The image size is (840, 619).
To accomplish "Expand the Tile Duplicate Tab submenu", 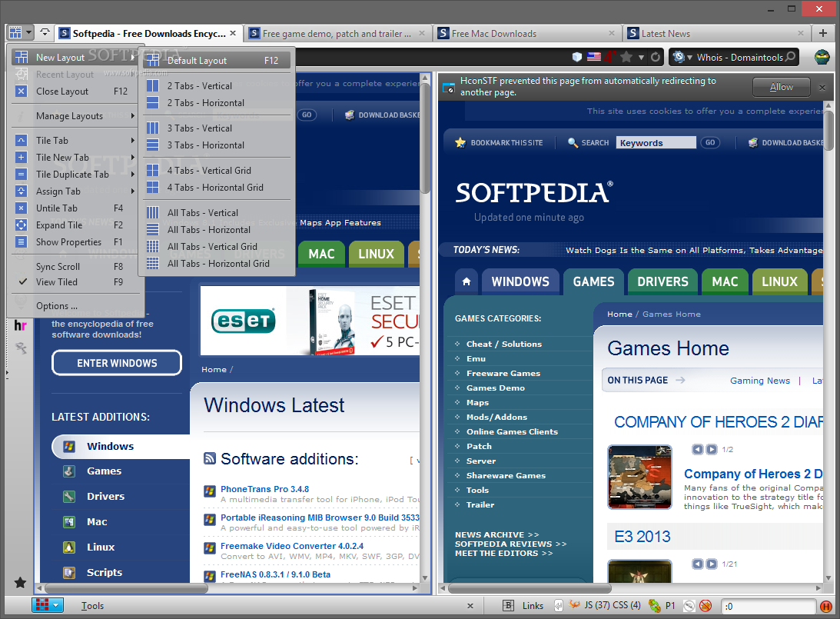I will click(75, 175).
